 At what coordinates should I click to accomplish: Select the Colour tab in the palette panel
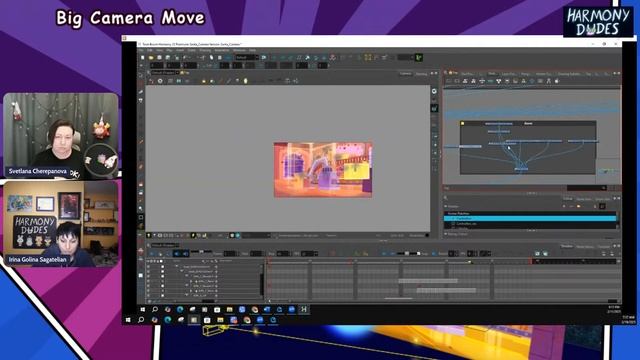[x=567, y=198]
